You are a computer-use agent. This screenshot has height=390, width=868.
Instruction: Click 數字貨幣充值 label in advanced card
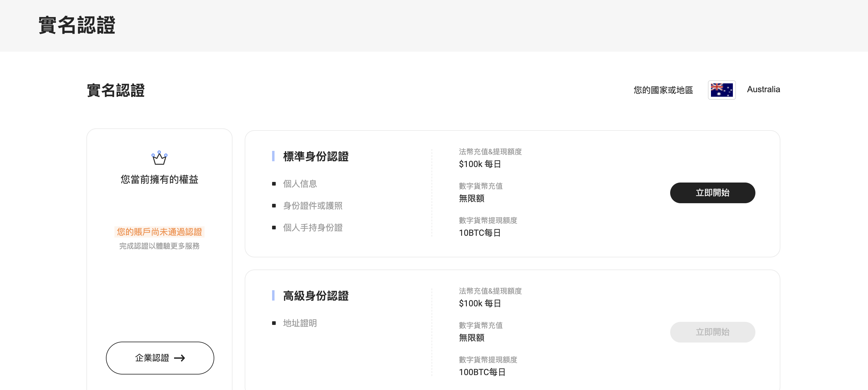tap(481, 325)
